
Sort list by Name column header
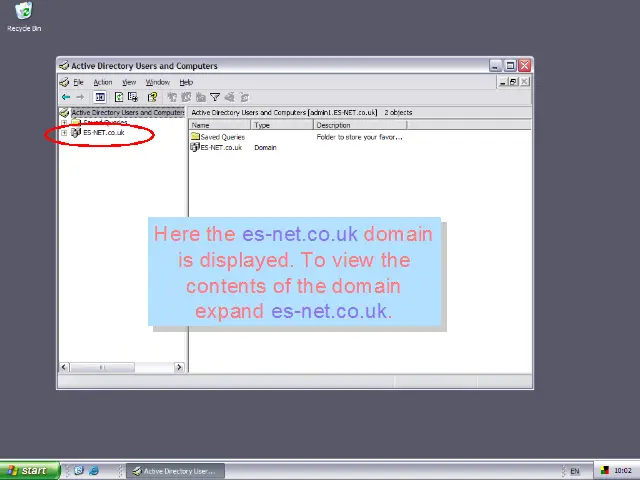[x=220, y=125]
